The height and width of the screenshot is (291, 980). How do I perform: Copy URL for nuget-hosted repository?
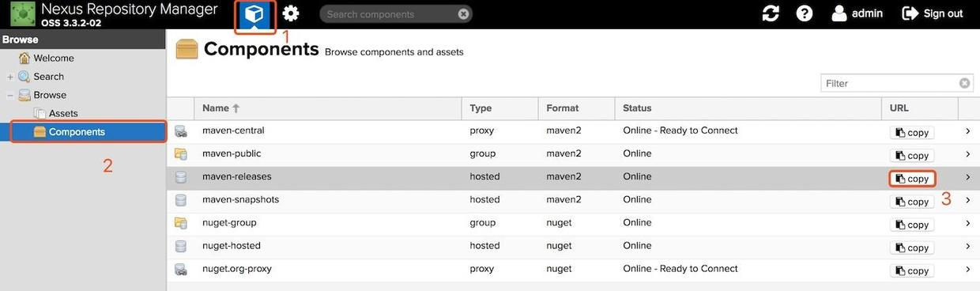[912, 248]
